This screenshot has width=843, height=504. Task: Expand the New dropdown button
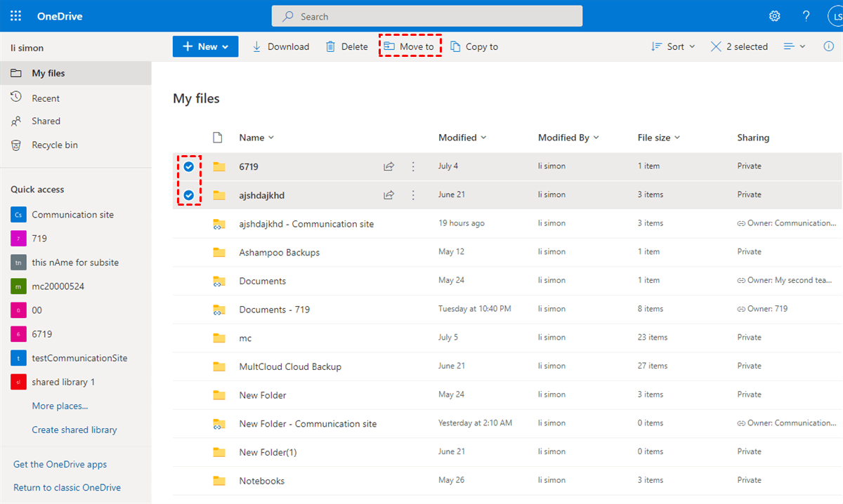pyautogui.click(x=205, y=46)
